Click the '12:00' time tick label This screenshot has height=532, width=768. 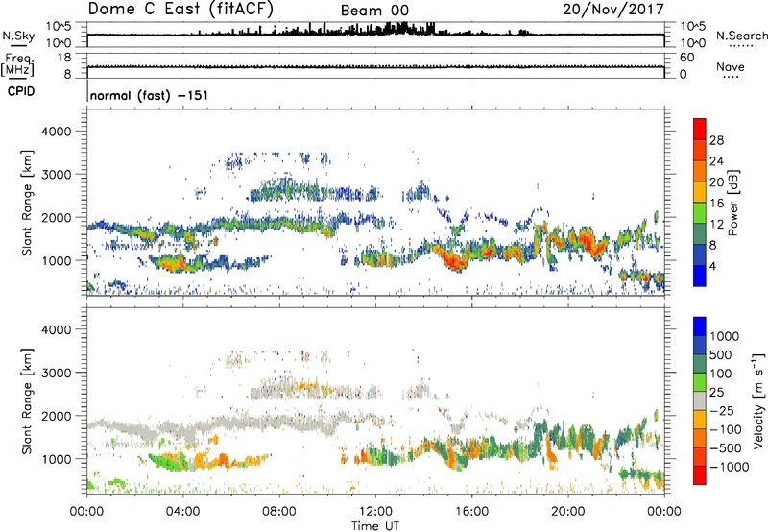point(375,512)
